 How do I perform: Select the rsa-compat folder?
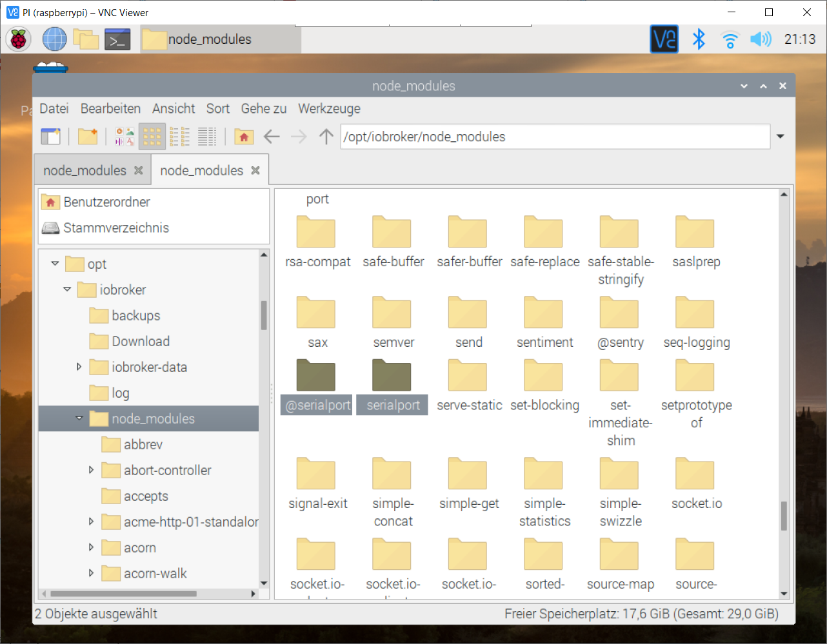click(x=318, y=243)
